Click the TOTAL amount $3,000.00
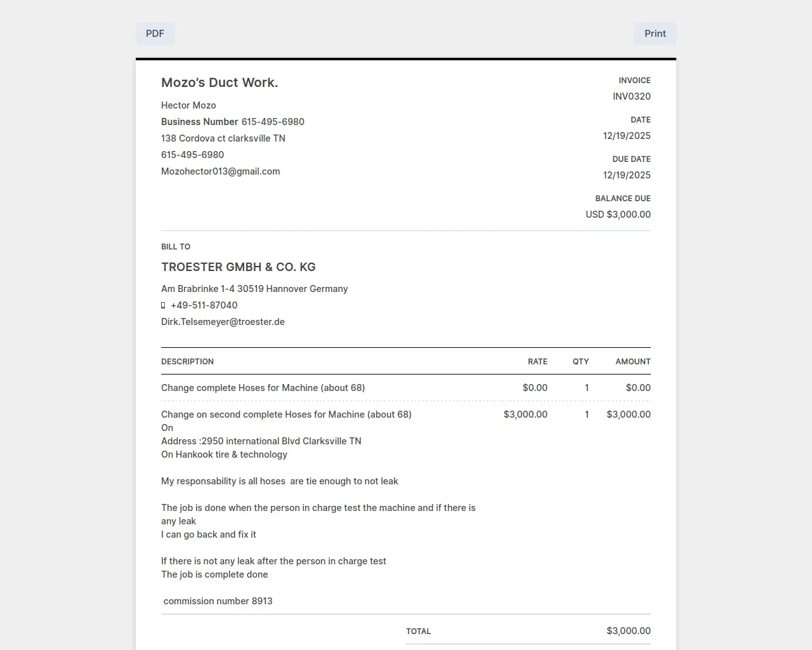The width and height of the screenshot is (812, 650). 628,631
